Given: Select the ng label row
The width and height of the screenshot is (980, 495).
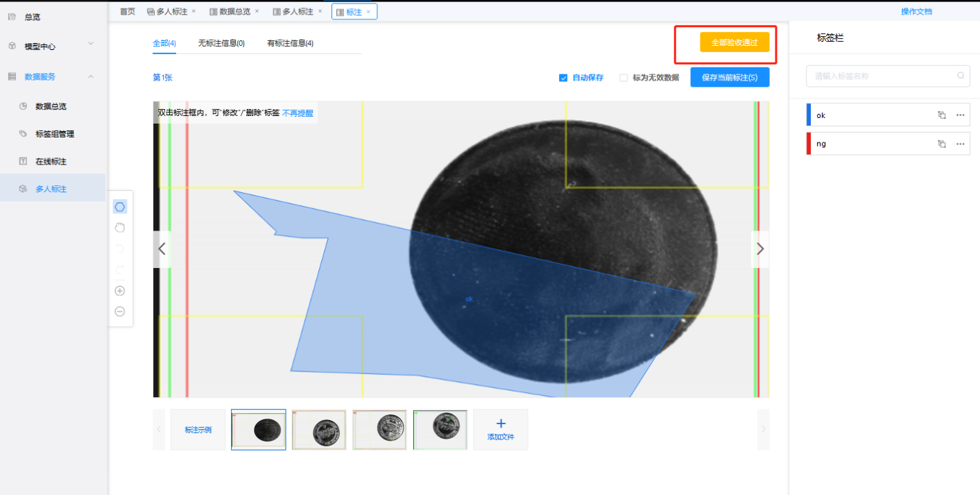Looking at the screenshot, I should click(888, 144).
